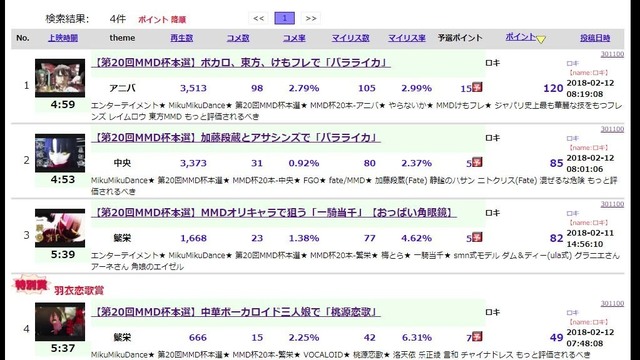Screen dimensions: 640x360
Task: Click duration 4:53 under second thumbnail
Action: (x=63, y=180)
